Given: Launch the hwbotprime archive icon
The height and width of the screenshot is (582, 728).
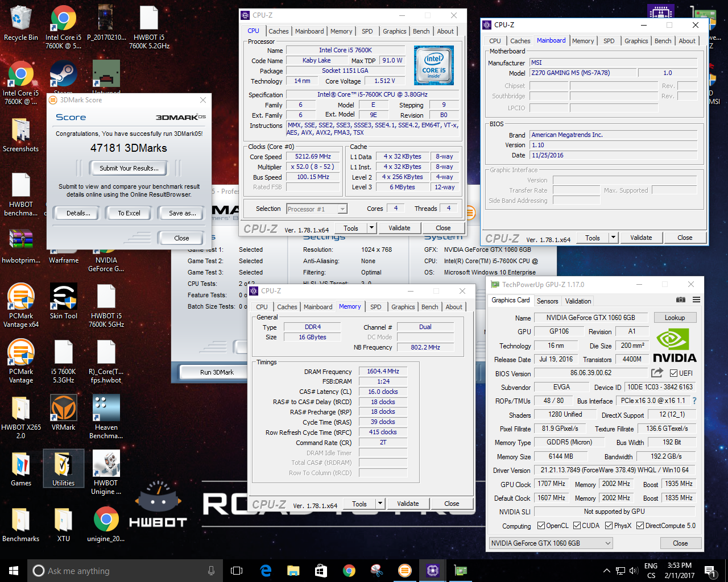Looking at the screenshot, I should point(21,246).
